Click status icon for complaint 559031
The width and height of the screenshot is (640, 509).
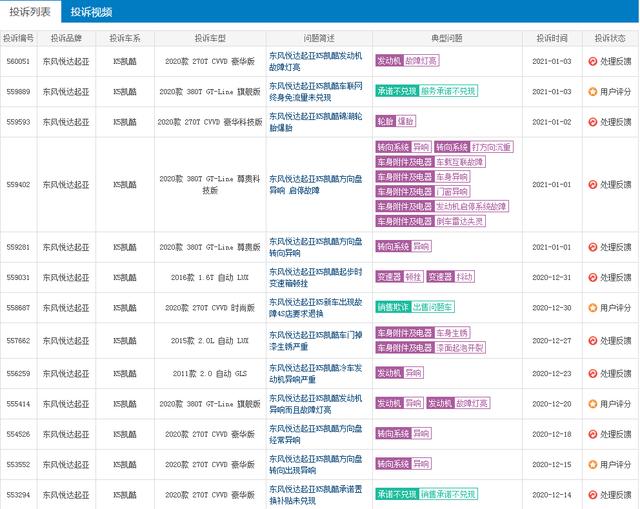point(593,277)
